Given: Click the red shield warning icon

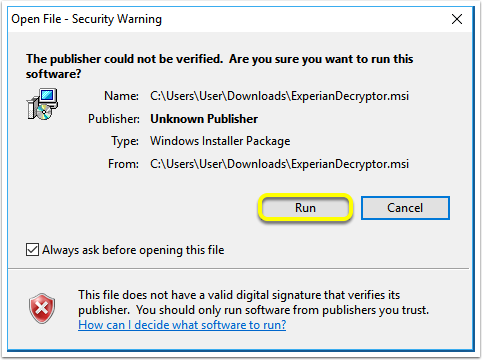Looking at the screenshot, I should click(x=42, y=308).
